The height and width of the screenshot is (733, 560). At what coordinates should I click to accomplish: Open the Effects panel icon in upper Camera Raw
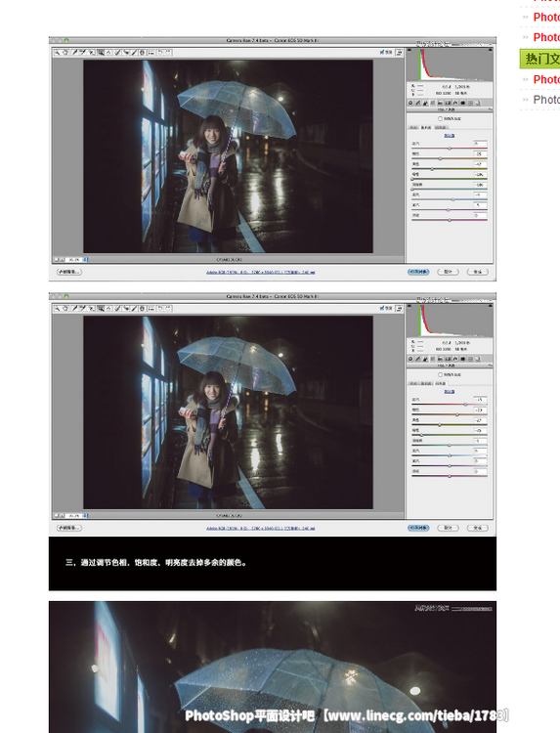[455, 103]
